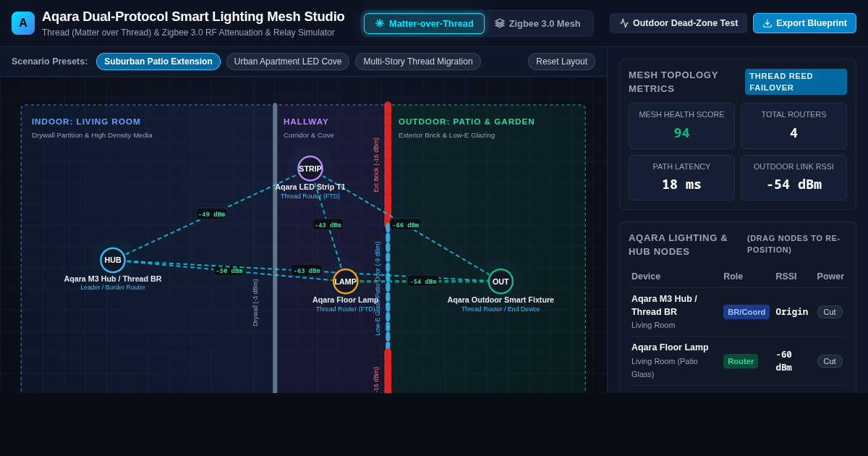Click the -54 dBm link label on canvas

[x=423, y=282]
